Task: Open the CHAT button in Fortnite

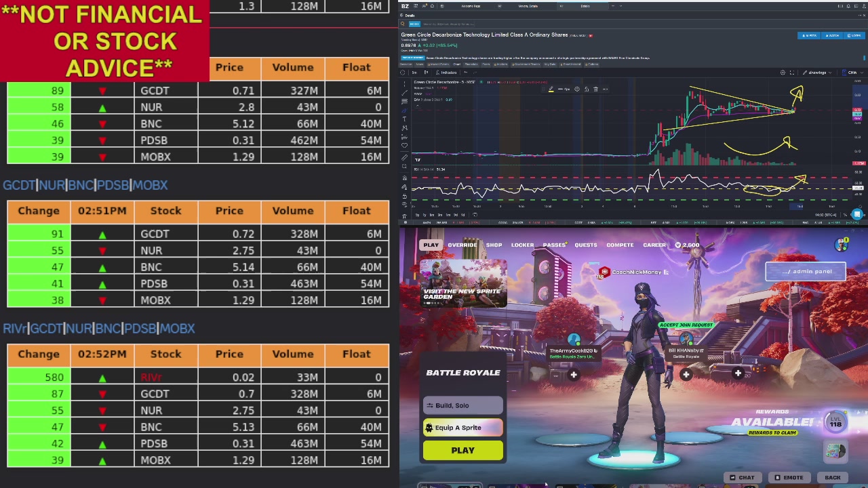Action: 742,478
